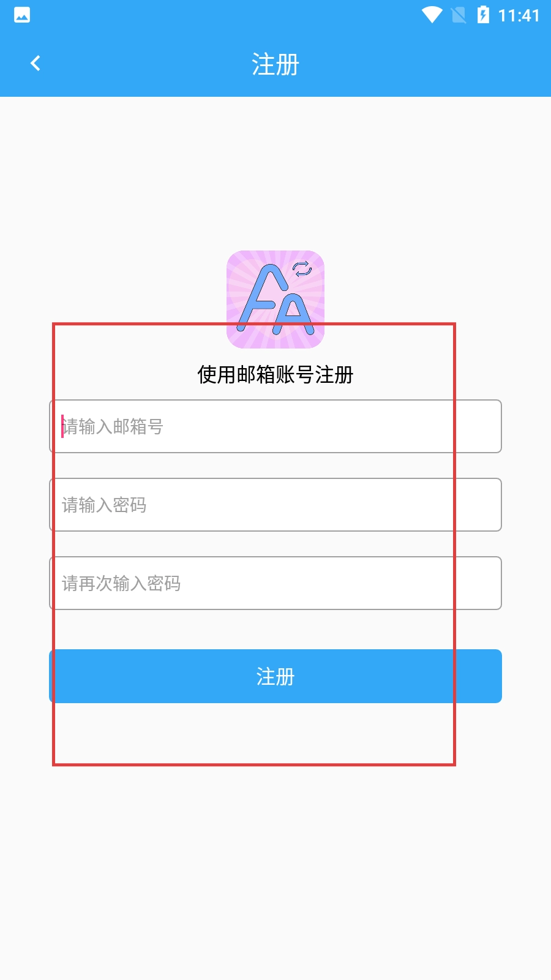Focus the 请再次输入密码 confirm password field
The image size is (551, 980).
[275, 583]
